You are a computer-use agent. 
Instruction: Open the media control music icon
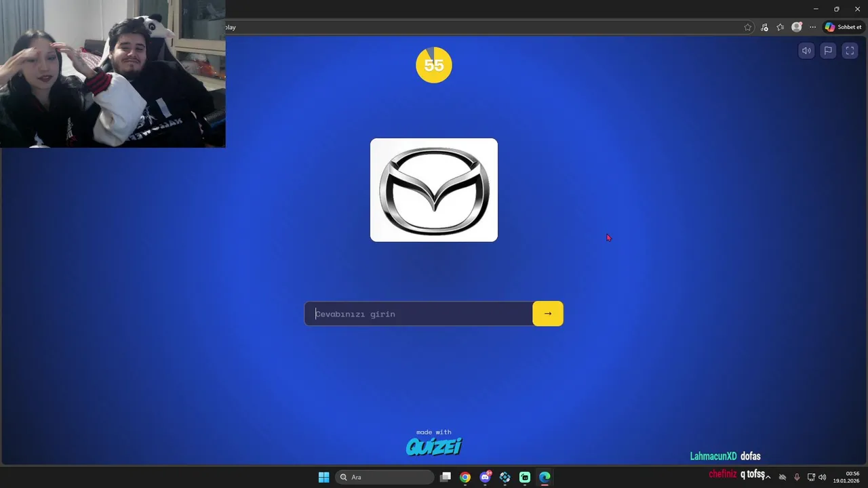[x=764, y=27]
